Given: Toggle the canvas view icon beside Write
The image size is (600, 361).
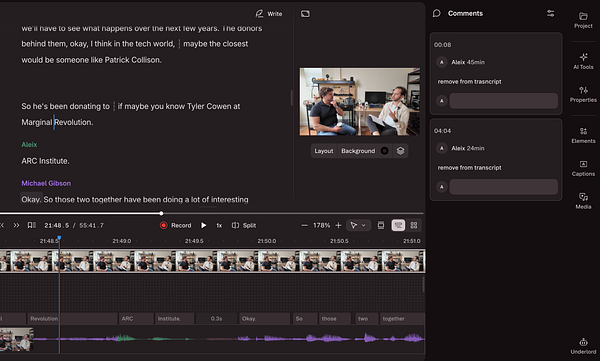Looking at the screenshot, I should tap(305, 14).
